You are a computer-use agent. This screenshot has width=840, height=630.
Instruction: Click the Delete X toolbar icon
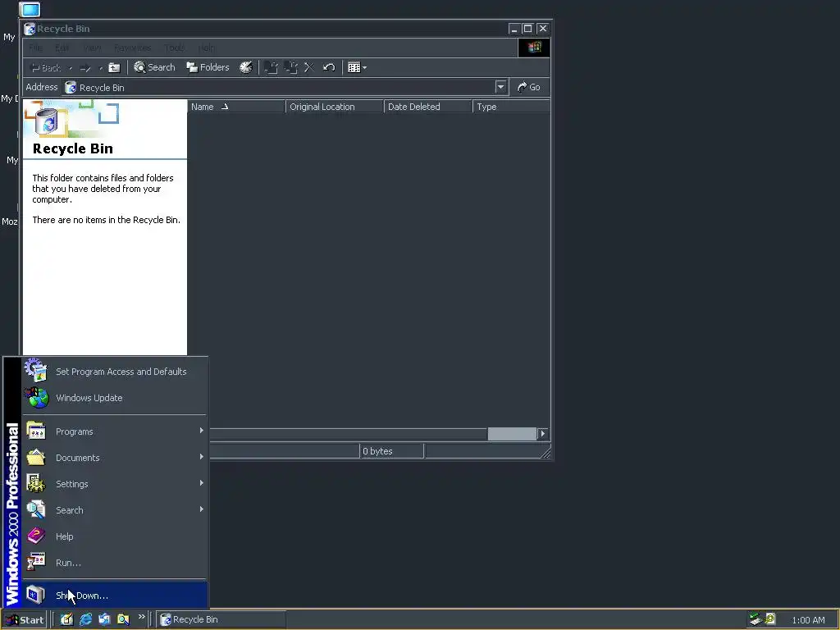[309, 67]
